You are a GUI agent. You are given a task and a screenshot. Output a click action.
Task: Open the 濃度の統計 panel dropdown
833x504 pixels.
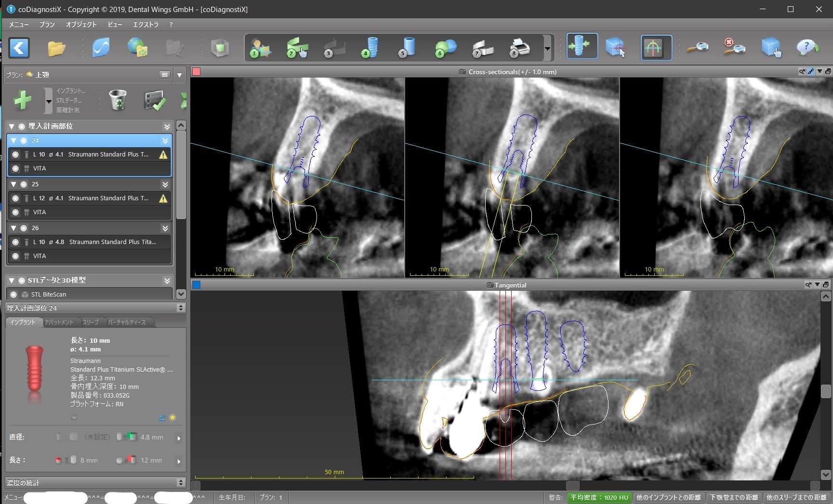tap(181, 482)
